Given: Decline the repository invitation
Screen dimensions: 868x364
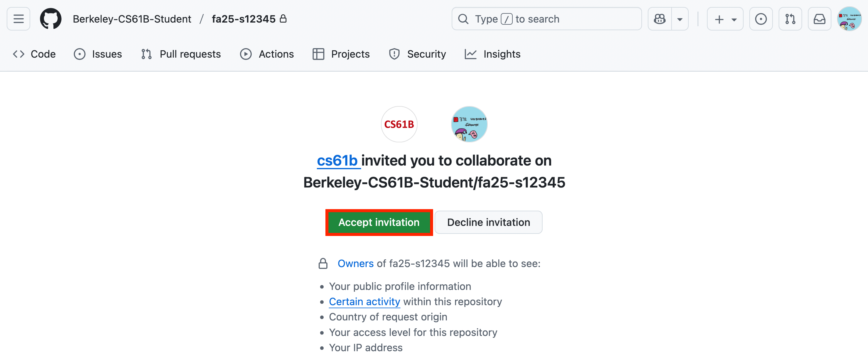Looking at the screenshot, I should point(488,222).
